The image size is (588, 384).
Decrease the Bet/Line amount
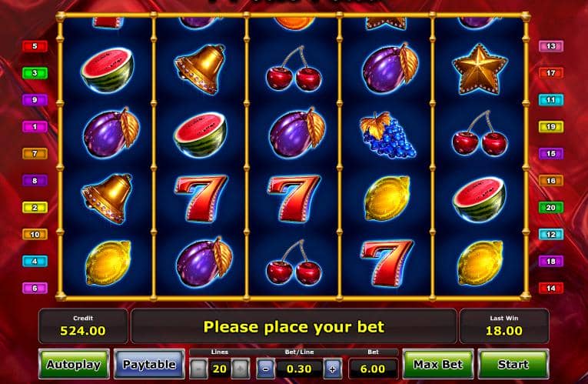click(265, 369)
